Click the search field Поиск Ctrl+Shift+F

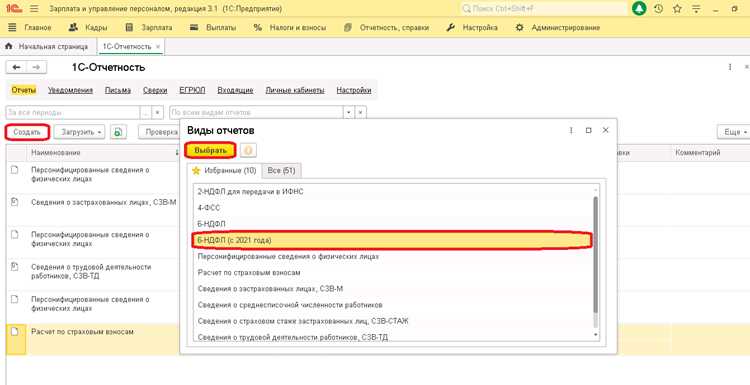click(543, 9)
